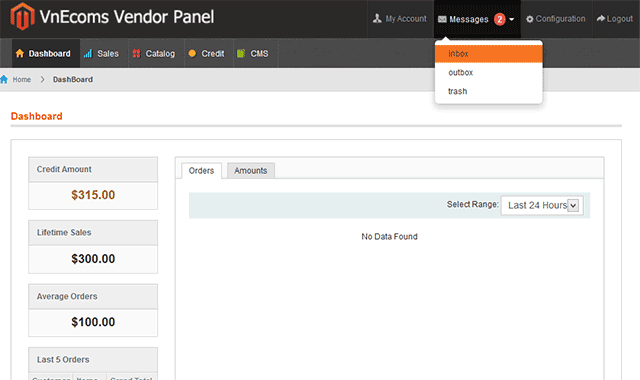Open the Select Range dropdown
Viewport: 640px width, 380px height.
tap(542, 205)
